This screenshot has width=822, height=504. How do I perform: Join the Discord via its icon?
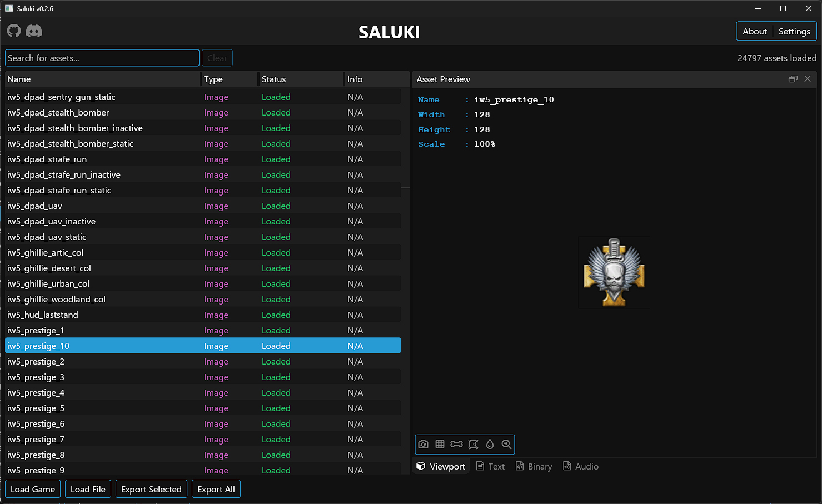34,31
